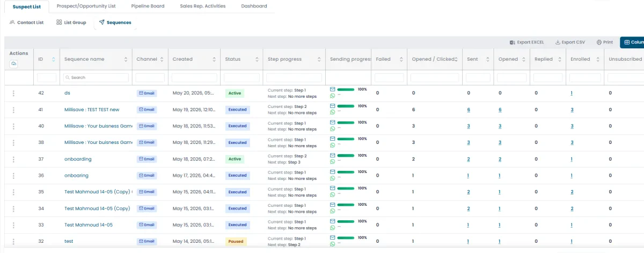Open the three-dot menu for sequence 35
Image resolution: width=644 pixels, height=253 pixels.
pyautogui.click(x=13, y=192)
